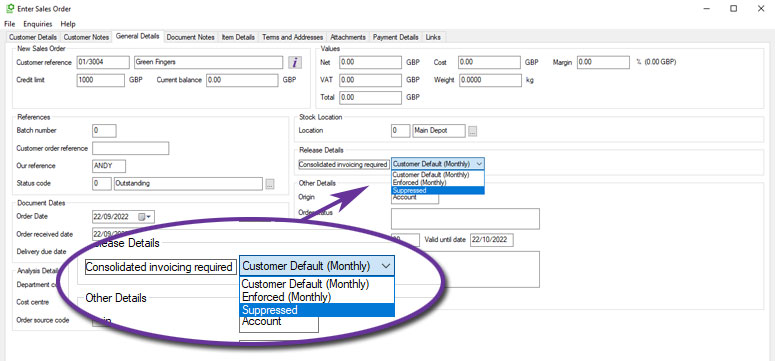This screenshot has width=775, height=361.
Task: Maximize the Enter Sales Order window
Action: click(x=733, y=8)
